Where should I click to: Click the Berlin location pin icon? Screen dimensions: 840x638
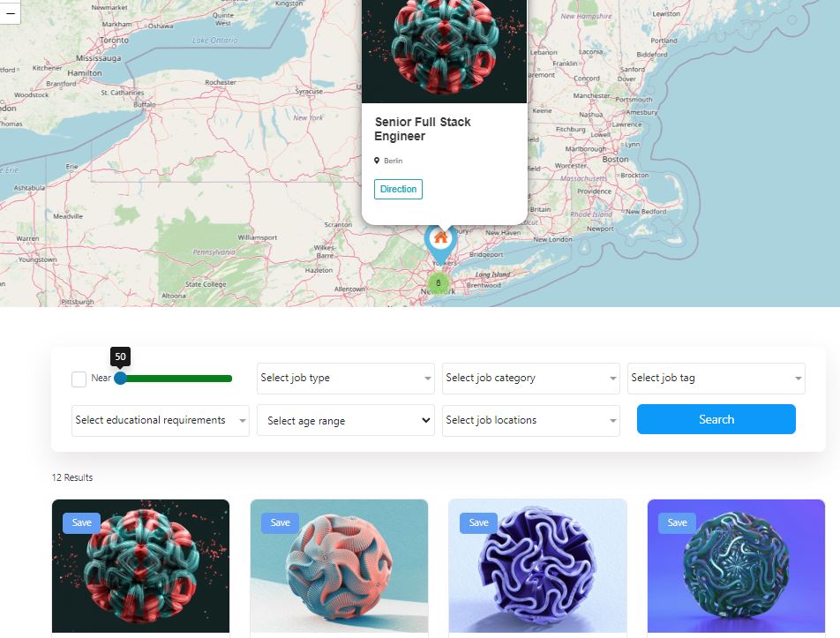pos(377,161)
